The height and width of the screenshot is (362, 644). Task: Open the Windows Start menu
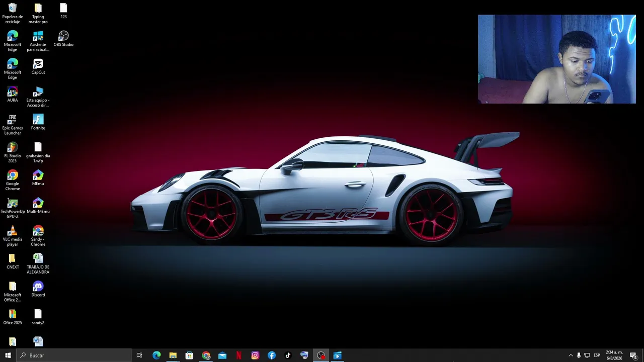pos(8,355)
